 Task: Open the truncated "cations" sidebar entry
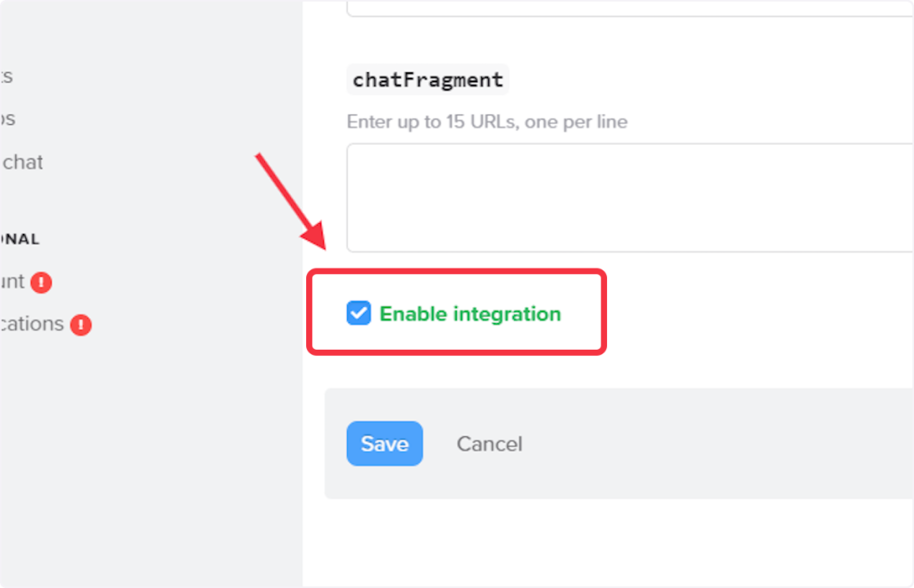click(x=32, y=325)
